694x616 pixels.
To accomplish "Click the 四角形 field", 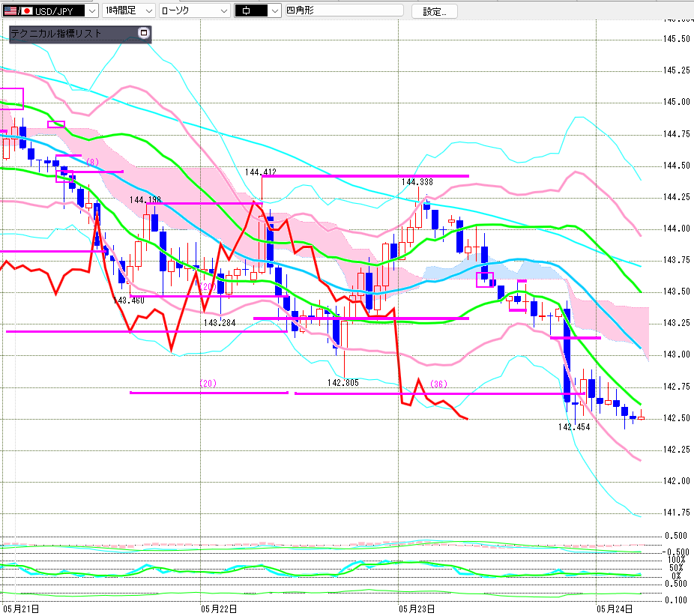I will point(344,10).
